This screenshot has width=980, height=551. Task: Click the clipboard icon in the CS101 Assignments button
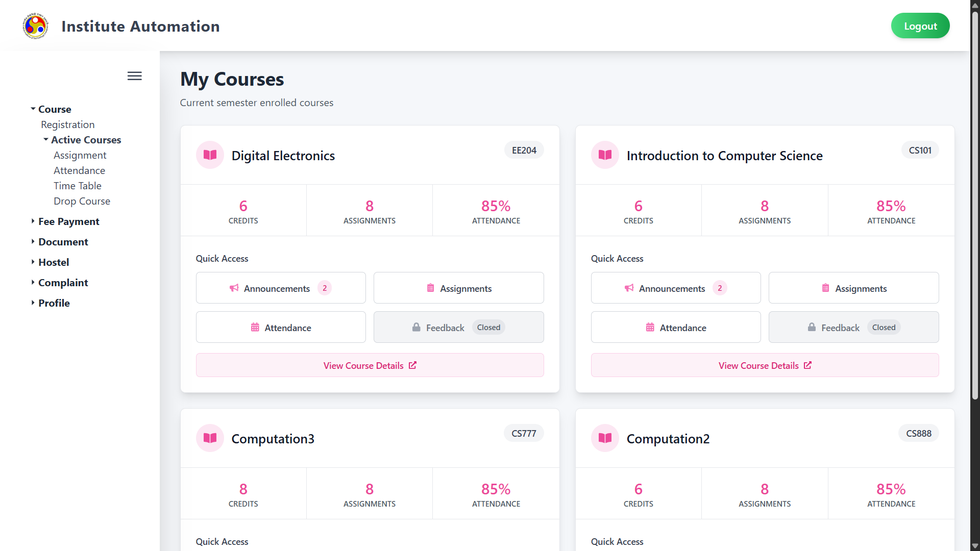pos(825,288)
